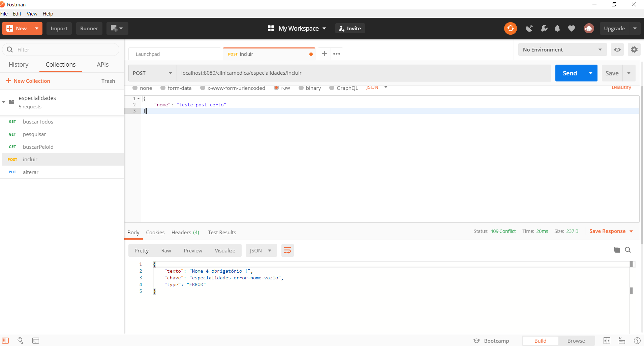Image resolution: width=644 pixels, height=346 pixels.
Task: Open the No Environment dropdown
Action: click(562, 49)
